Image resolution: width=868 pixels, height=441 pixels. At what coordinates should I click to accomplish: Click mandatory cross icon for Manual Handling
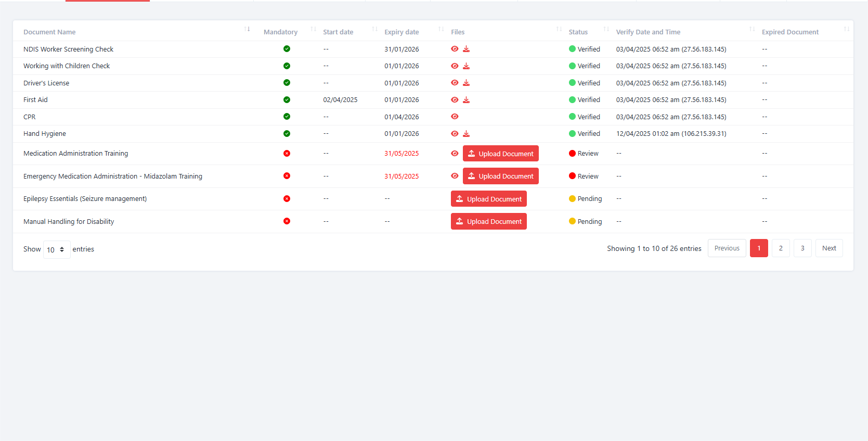click(287, 221)
